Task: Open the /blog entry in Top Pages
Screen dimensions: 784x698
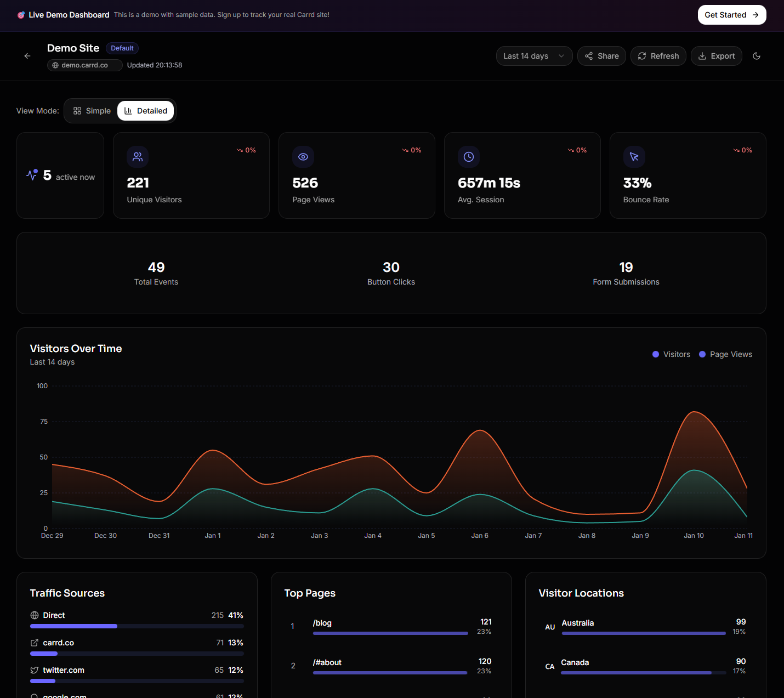Action: (x=322, y=623)
